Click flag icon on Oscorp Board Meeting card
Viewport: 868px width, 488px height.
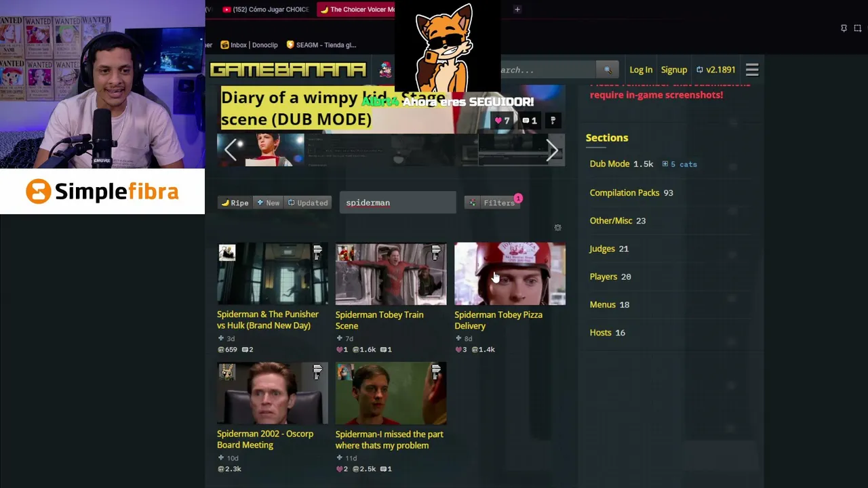pos(317,372)
